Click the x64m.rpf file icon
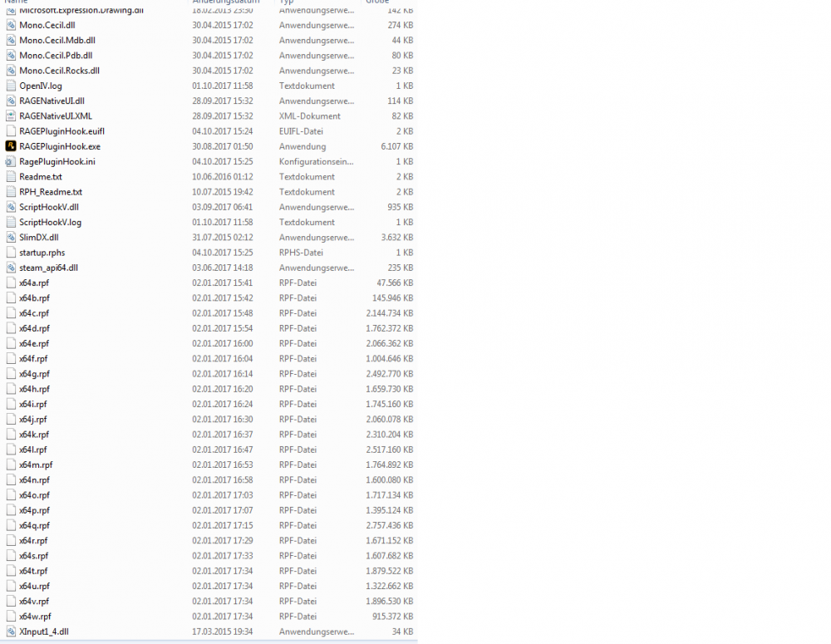 click(11, 465)
